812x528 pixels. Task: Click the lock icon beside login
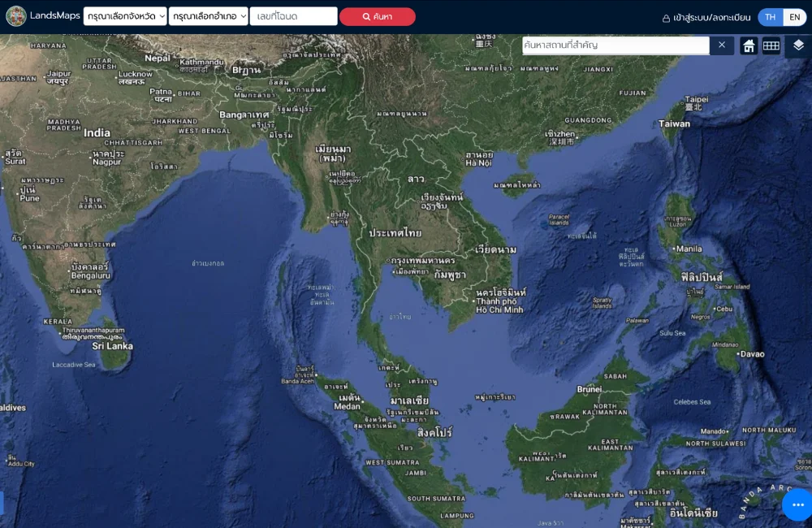coord(667,17)
